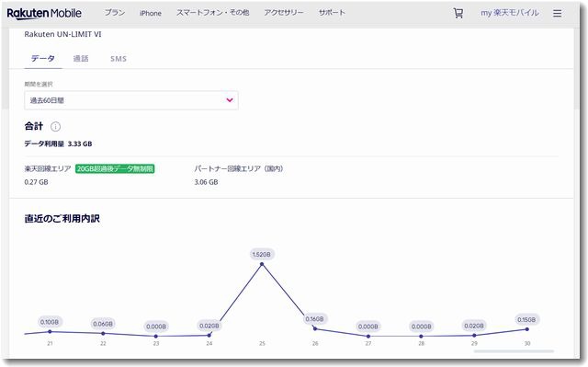This screenshot has width=588, height=367.
Task: Click the Rakuten Mobile logo
Action: (44, 13)
